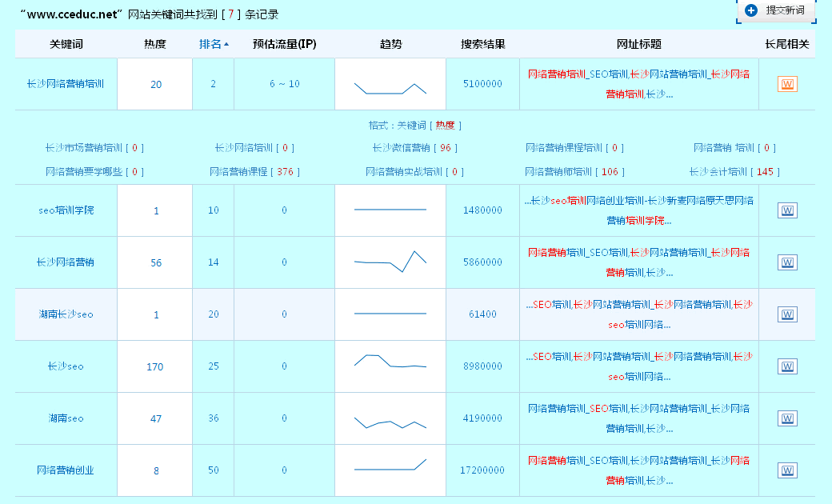Open the keyword link 长沙网络营销培训
Image resolution: width=832 pixels, height=504 pixels.
[x=64, y=83]
